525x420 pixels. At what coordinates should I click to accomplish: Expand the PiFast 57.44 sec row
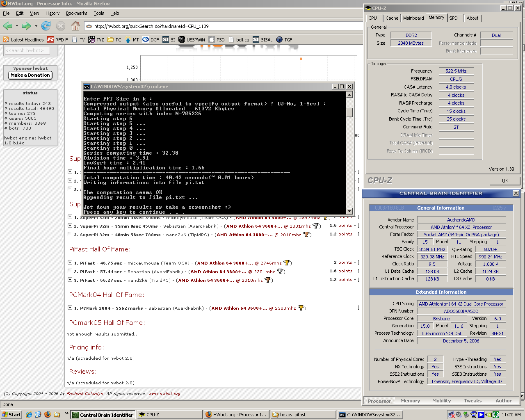point(70,271)
